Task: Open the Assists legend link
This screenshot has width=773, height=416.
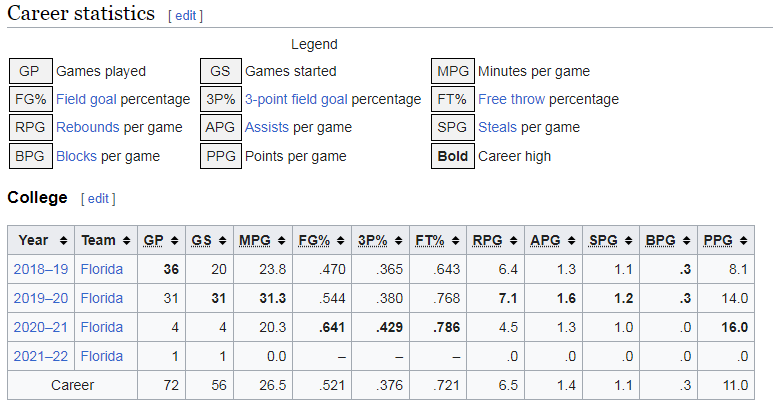Action: click(266, 127)
